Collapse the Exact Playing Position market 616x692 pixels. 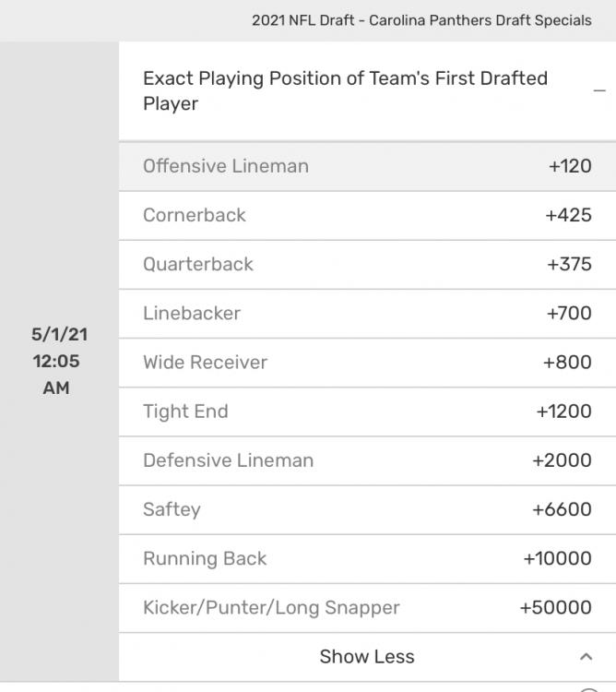[599, 90]
